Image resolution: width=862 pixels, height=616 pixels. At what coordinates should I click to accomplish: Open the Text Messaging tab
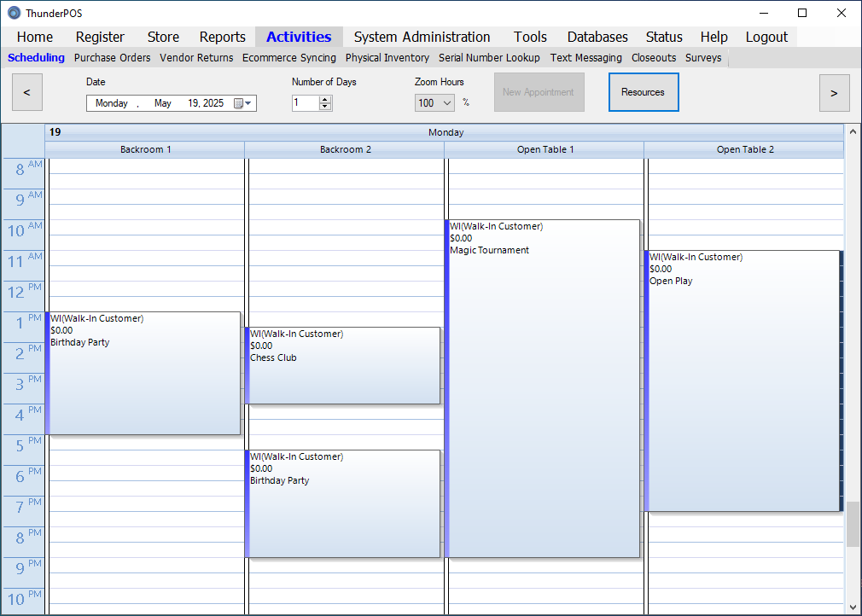585,58
